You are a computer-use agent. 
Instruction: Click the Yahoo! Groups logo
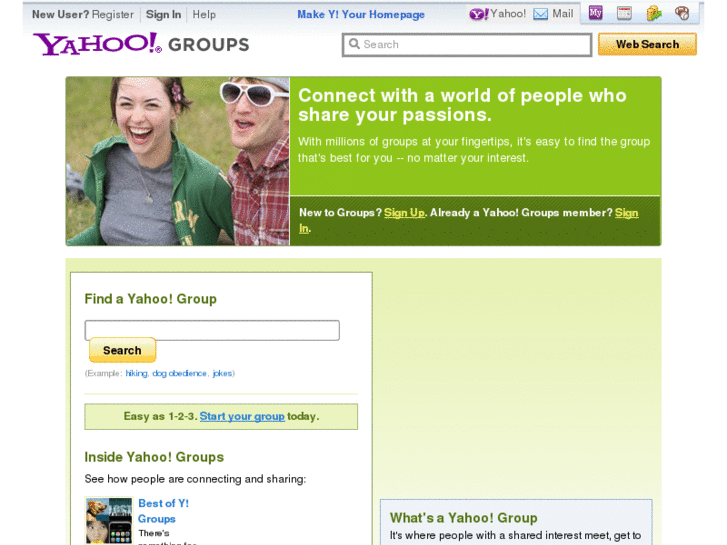click(x=141, y=45)
